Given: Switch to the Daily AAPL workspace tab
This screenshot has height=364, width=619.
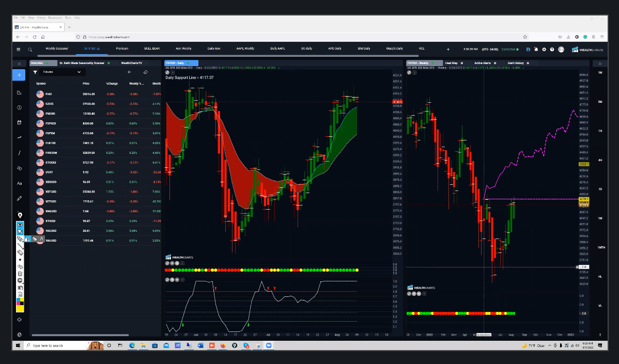Looking at the screenshot, I should pyautogui.click(x=277, y=49).
